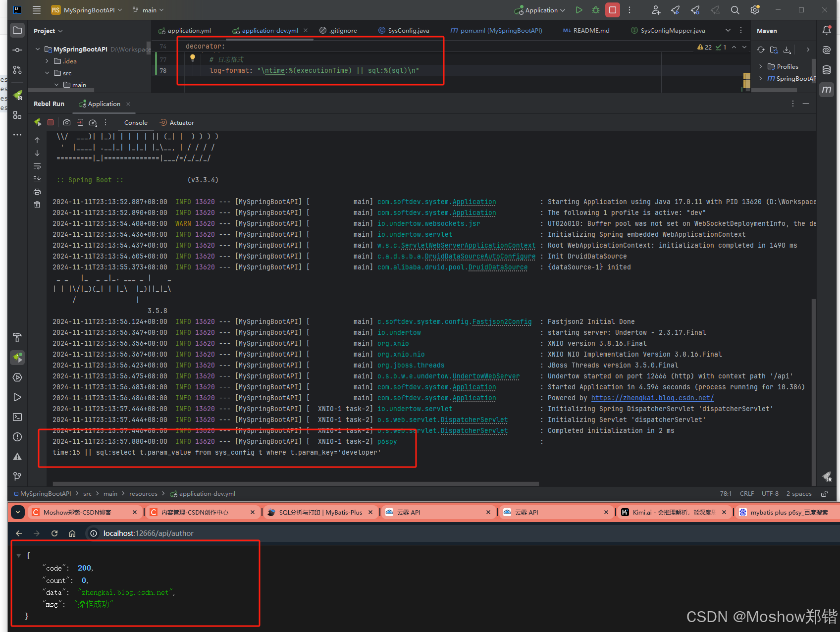This screenshot has height=632, width=840.
Task: Toggle the file writable lock in the status bar
Action: (825, 493)
